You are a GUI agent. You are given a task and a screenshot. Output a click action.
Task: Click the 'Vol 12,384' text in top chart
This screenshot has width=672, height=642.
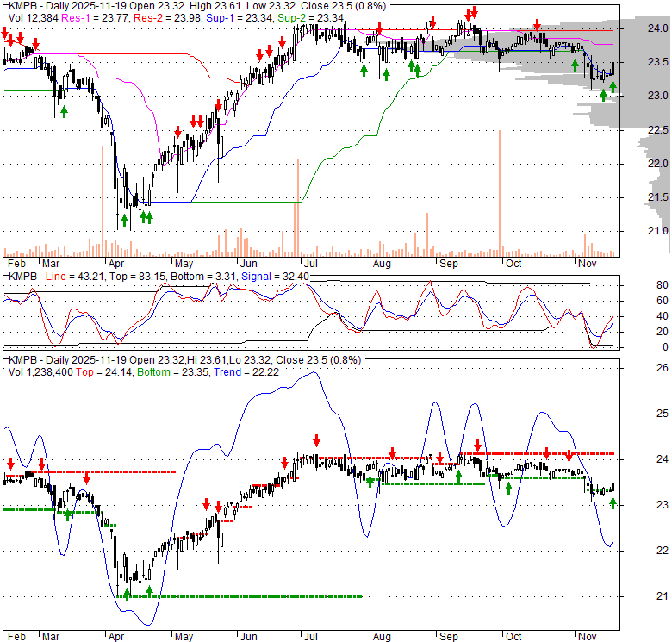point(34,17)
